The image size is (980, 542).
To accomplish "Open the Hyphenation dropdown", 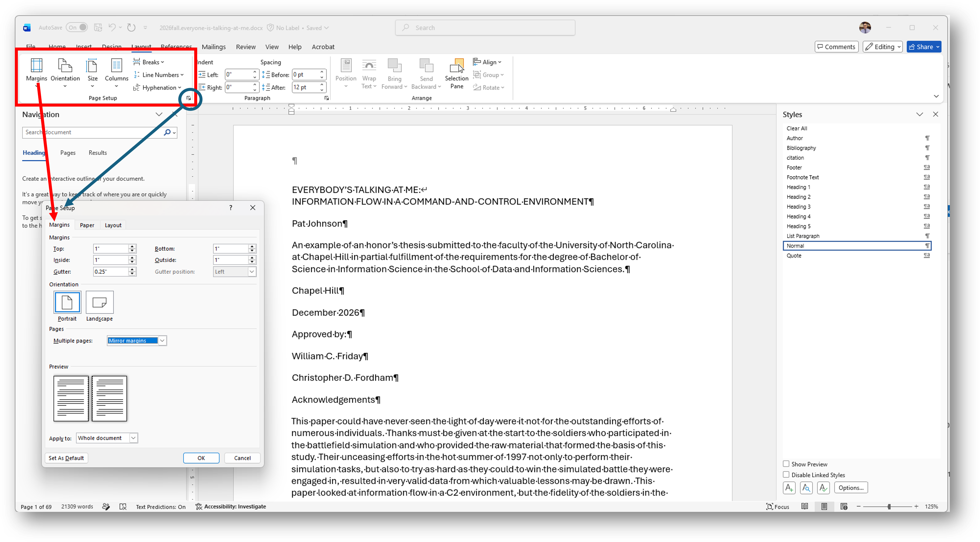I will [157, 87].
